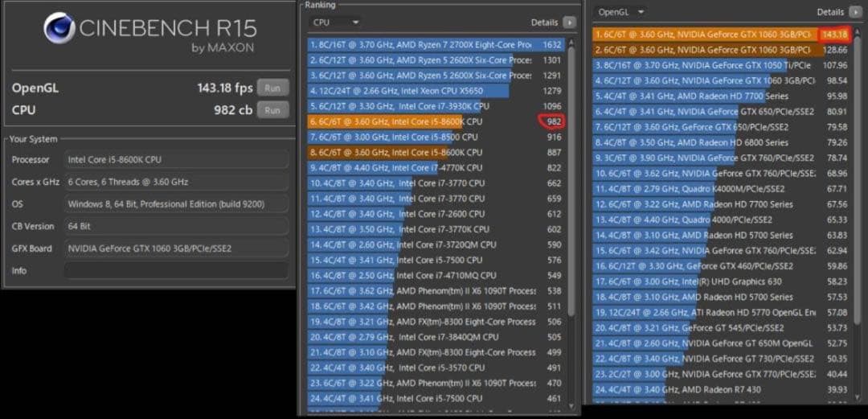Screen dimensions: 868x419
Task: Select the ATI Radeon HD 5770 row
Action: coord(721,313)
